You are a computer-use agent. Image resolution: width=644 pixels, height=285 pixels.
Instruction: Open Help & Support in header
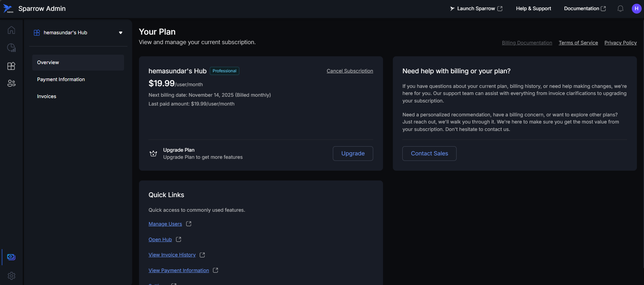(x=533, y=9)
